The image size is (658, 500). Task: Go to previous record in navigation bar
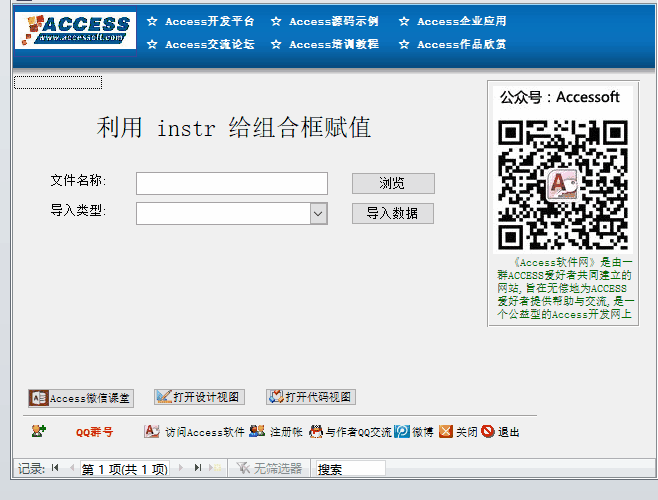[x=72, y=468]
